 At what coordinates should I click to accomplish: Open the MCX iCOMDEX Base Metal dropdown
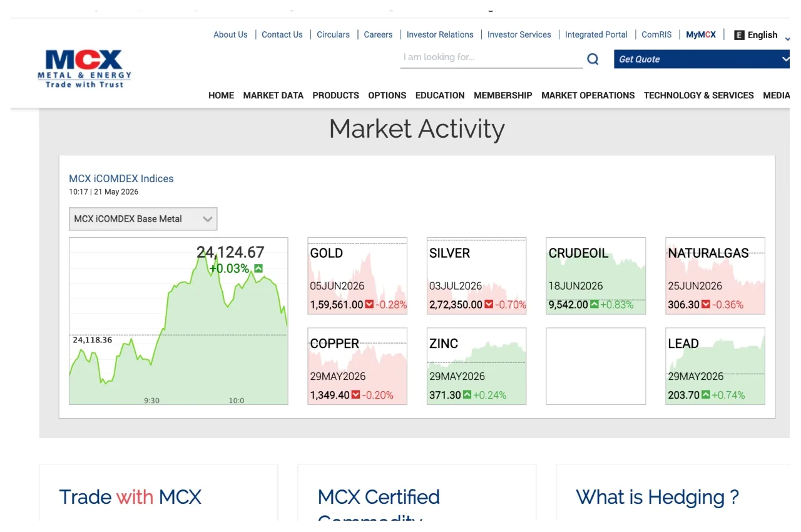[x=143, y=219]
